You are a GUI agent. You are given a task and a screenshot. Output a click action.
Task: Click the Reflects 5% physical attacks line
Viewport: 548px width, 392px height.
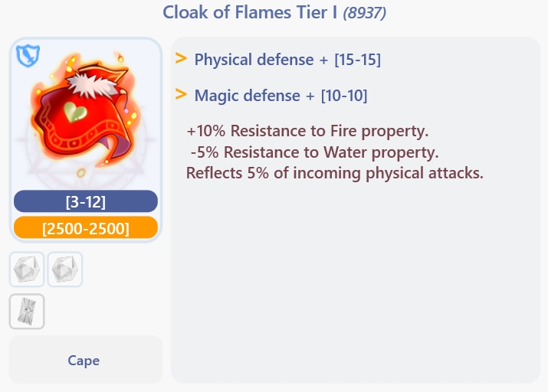[335, 173]
